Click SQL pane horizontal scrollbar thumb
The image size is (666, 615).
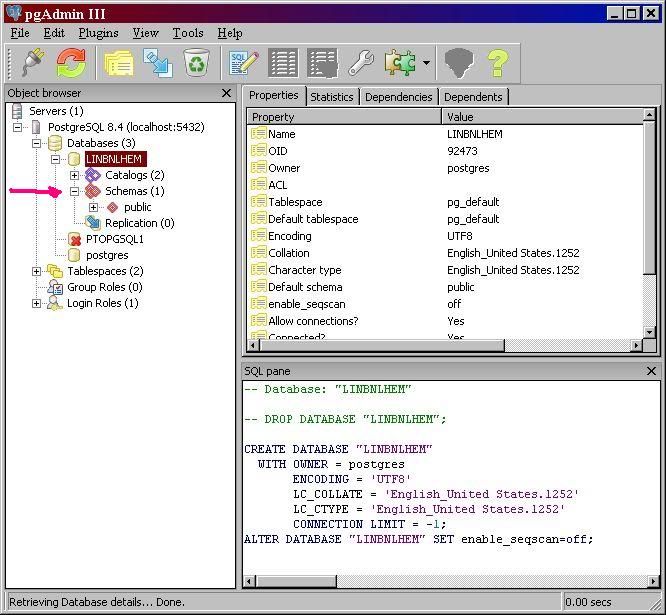pyautogui.click(x=296, y=581)
